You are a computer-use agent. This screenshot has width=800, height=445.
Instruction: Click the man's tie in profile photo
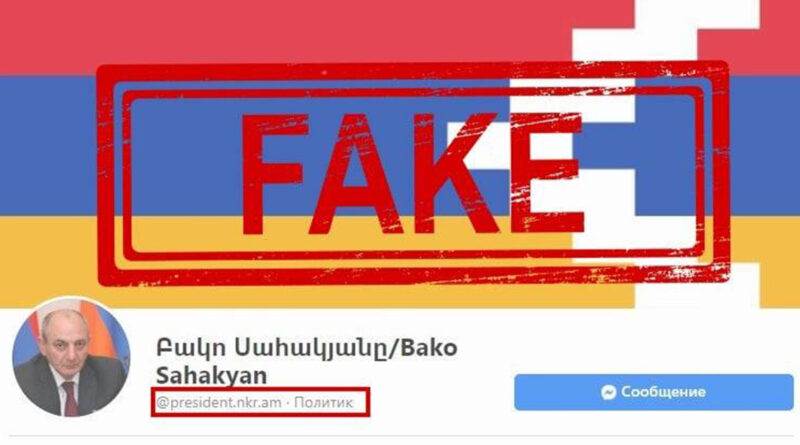pos(69,398)
